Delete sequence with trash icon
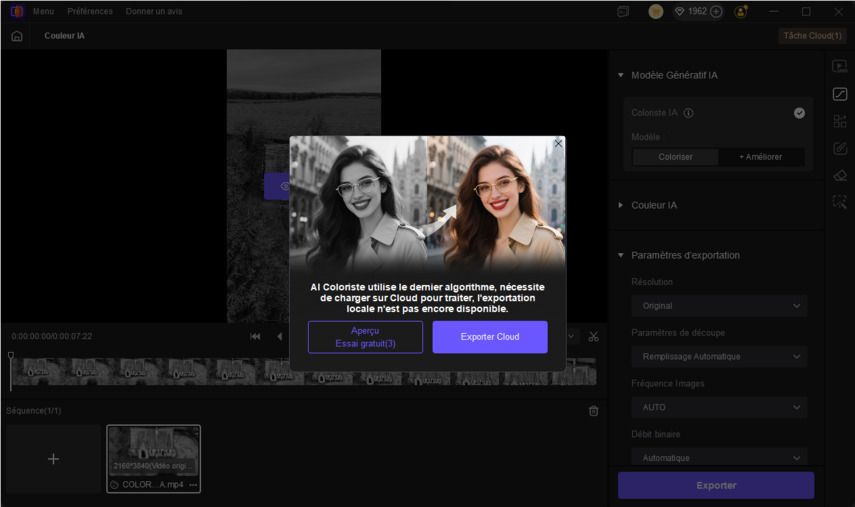This screenshot has height=507, width=855. pyautogui.click(x=593, y=411)
